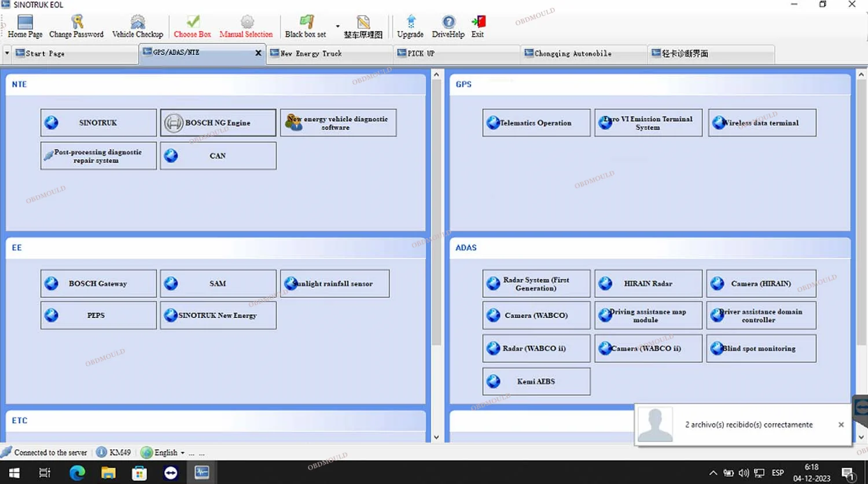Viewport: 868px width, 484px height.
Task: Click the right pane scrollbar up arrow
Action: tap(861, 75)
